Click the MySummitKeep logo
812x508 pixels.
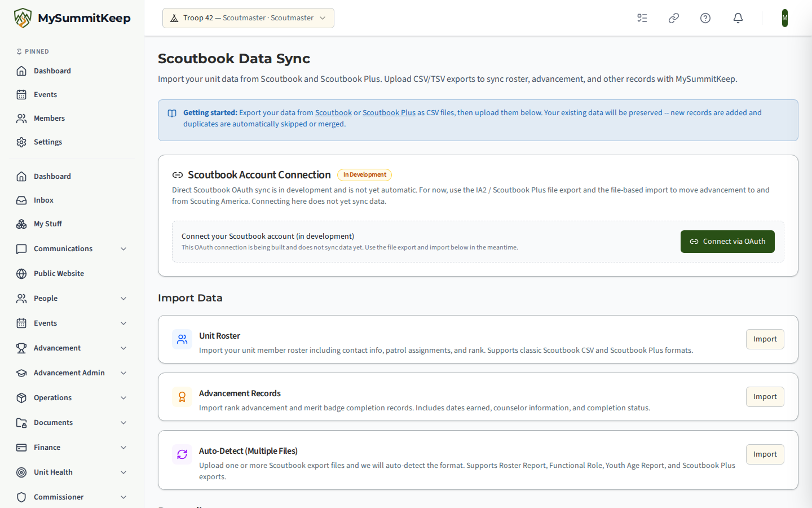(72, 18)
